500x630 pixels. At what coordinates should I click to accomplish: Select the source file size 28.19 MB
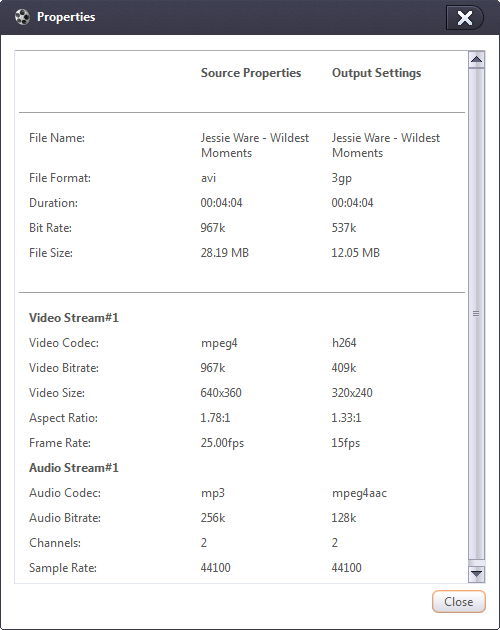pos(224,253)
